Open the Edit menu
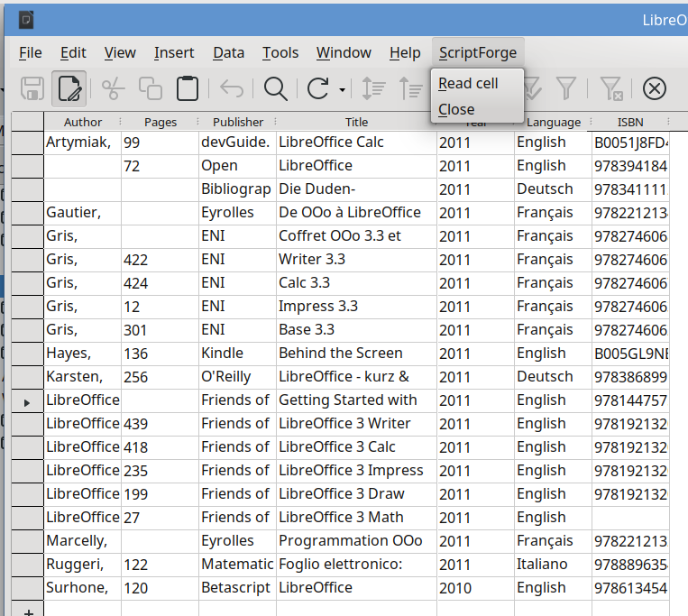 (x=73, y=52)
